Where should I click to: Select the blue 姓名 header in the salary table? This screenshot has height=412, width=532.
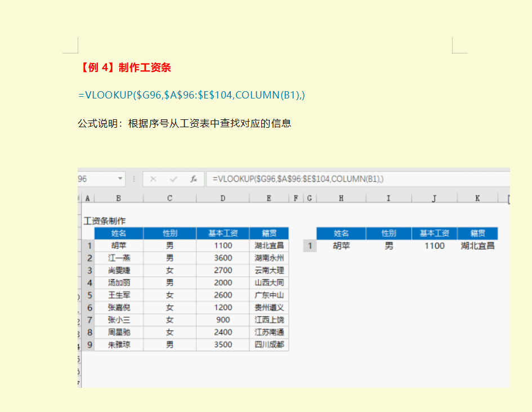119,233
